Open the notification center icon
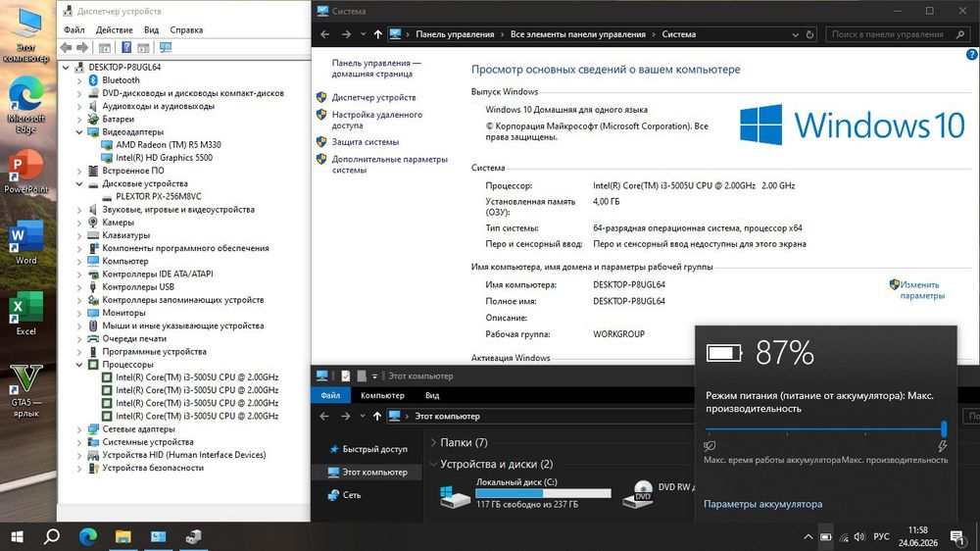This screenshot has width=980, height=551. [x=956, y=536]
